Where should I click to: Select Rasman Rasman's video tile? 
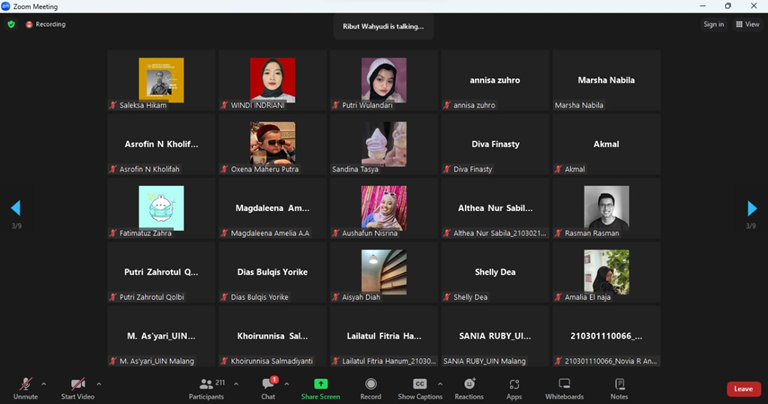[x=606, y=208]
